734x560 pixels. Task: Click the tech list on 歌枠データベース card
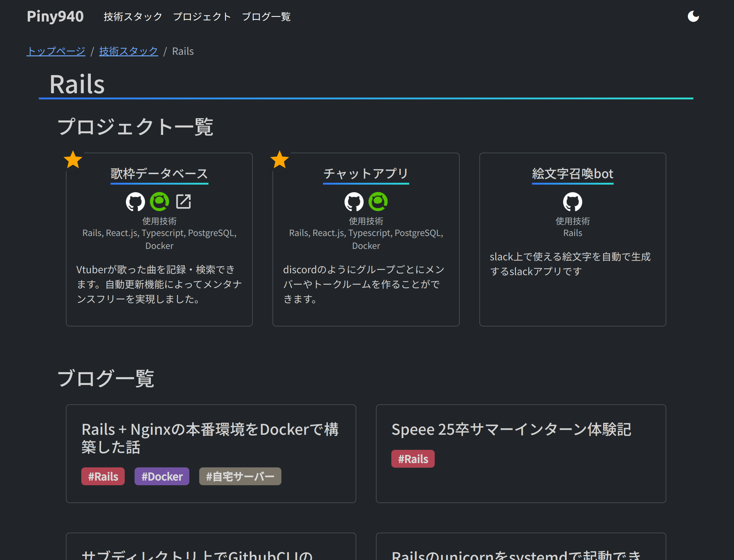pyautogui.click(x=159, y=239)
